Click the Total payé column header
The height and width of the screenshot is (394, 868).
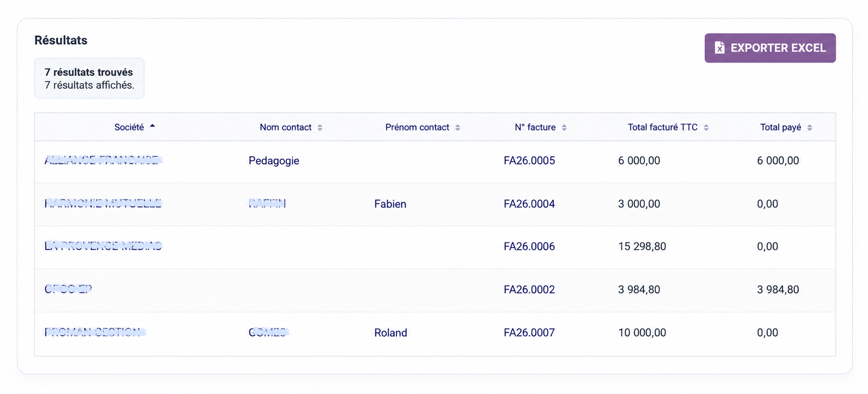coord(780,127)
